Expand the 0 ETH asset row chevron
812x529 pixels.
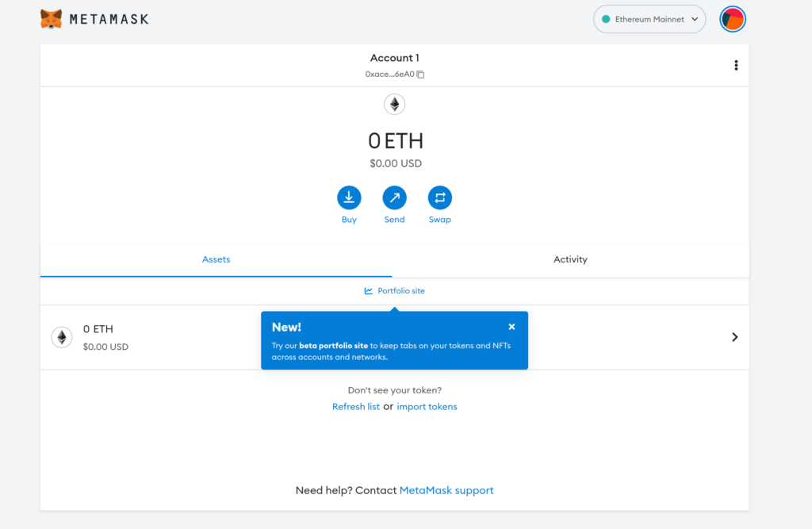pyautogui.click(x=735, y=337)
